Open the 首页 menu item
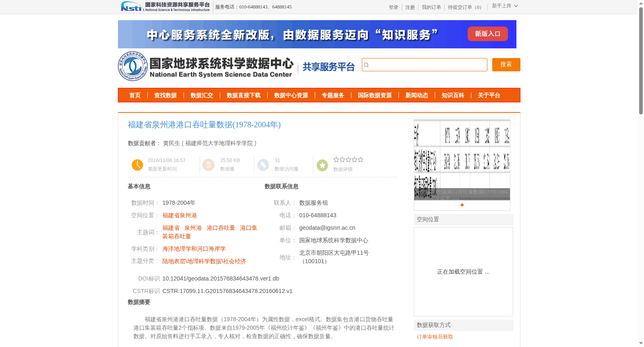Screen dimensions: 644x347 [x=135, y=96]
